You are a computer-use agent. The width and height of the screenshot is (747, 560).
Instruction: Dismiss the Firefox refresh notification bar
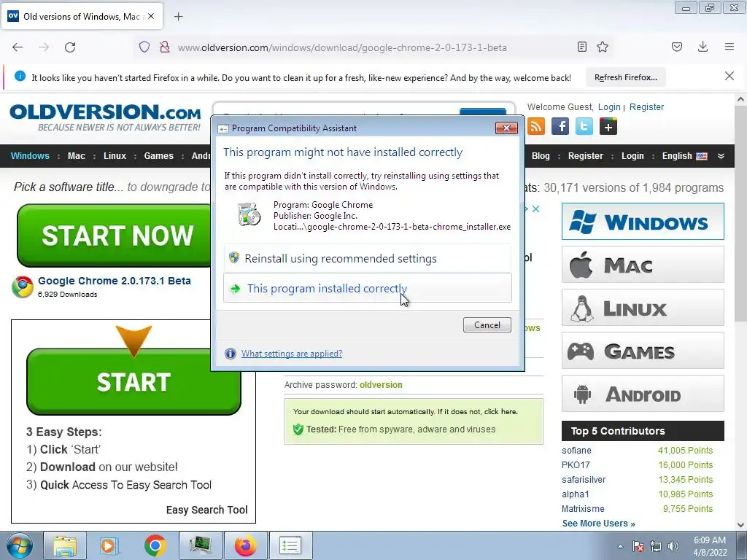[729, 76]
